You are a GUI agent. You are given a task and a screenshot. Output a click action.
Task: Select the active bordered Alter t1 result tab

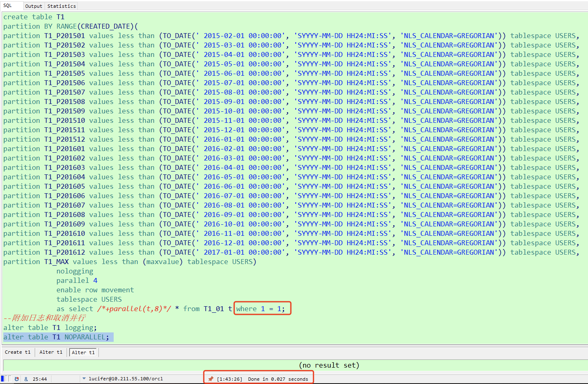83,352
